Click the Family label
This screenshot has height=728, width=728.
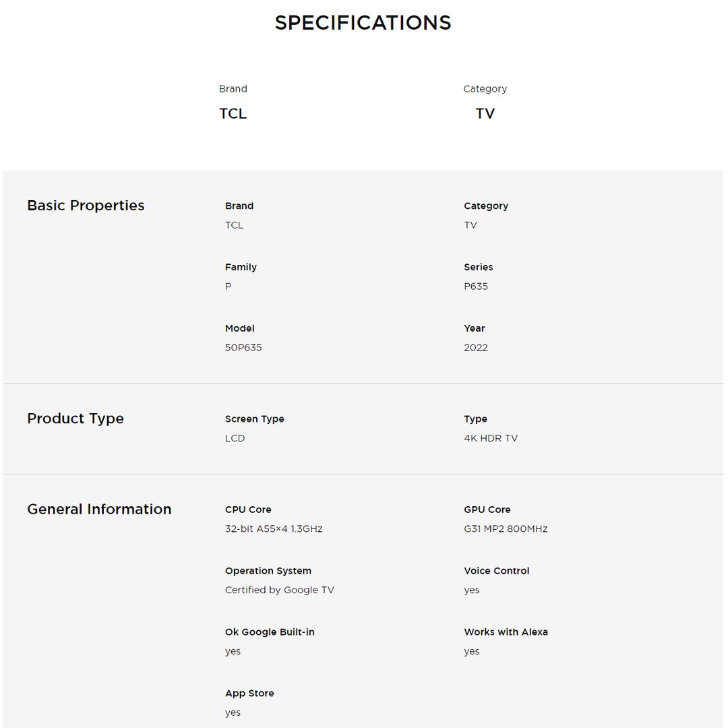click(x=241, y=268)
